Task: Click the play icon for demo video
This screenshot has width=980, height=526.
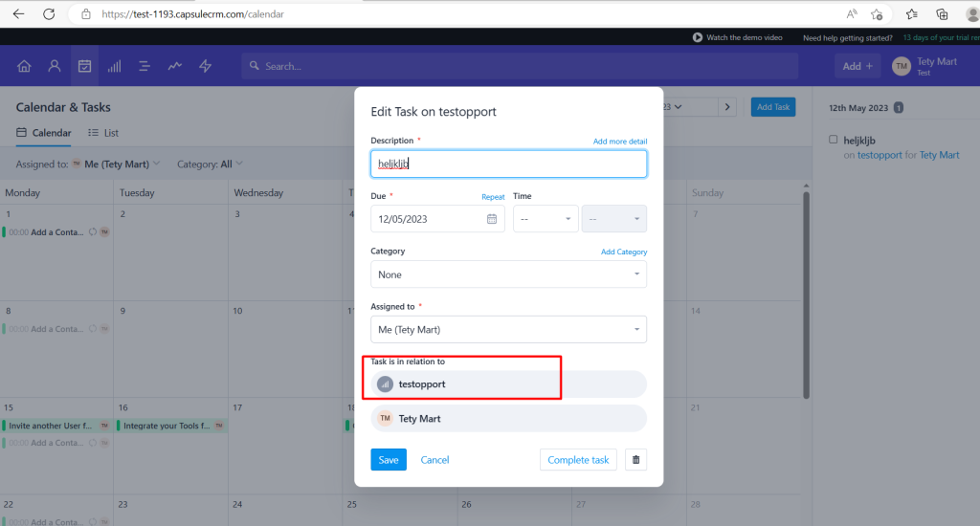Action: [698, 37]
